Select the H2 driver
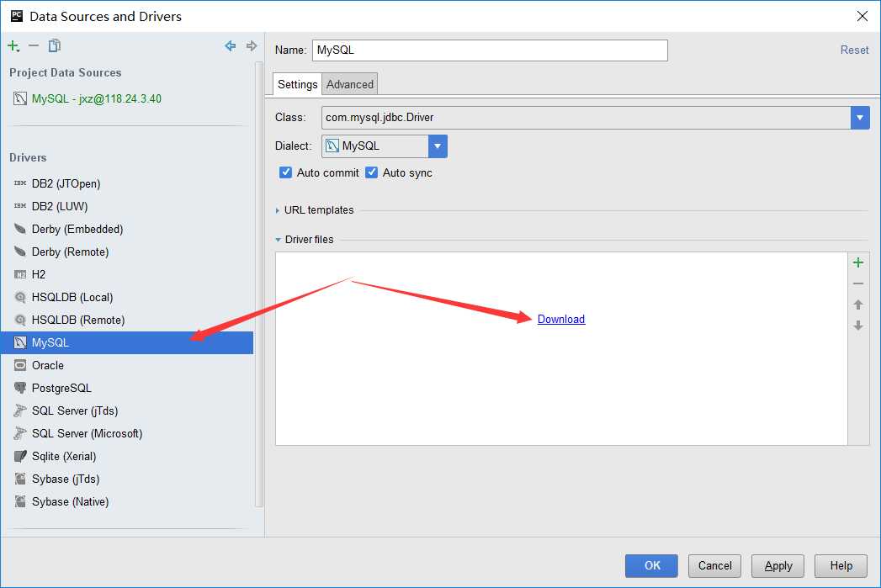Viewport: 881px width, 588px height. tap(127, 274)
